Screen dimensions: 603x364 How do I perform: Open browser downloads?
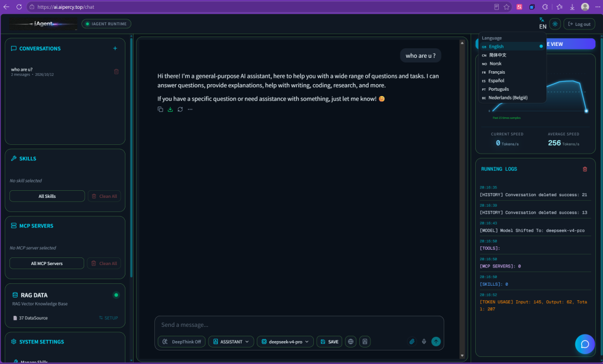[572, 7]
